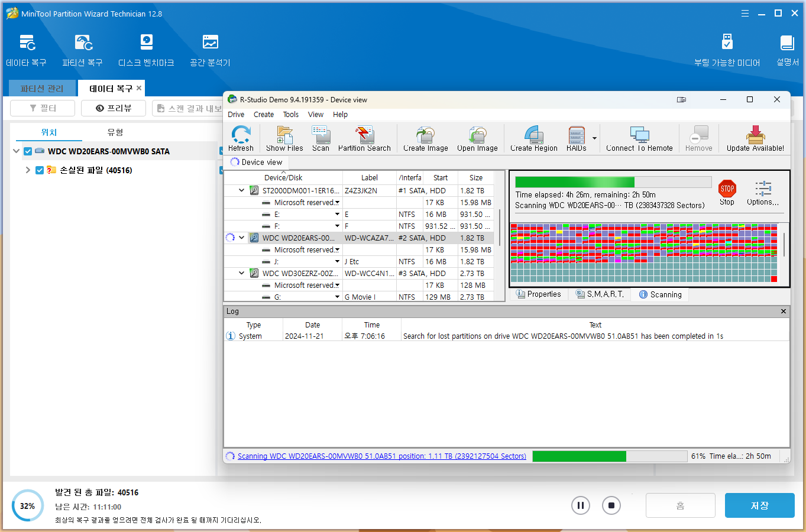The width and height of the screenshot is (806, 532).
Task: Click R-Studio scan progress bar in Scanning panel
Action: pos(613,182)
